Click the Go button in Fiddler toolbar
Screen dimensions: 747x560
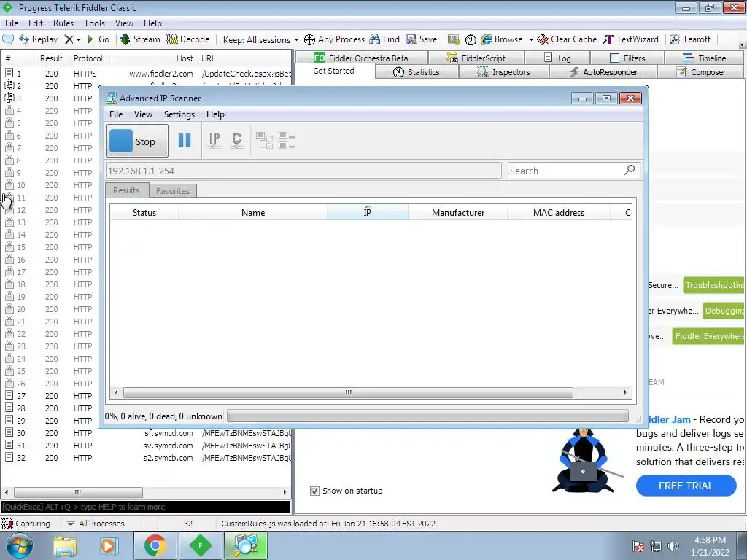coord(98,39)
